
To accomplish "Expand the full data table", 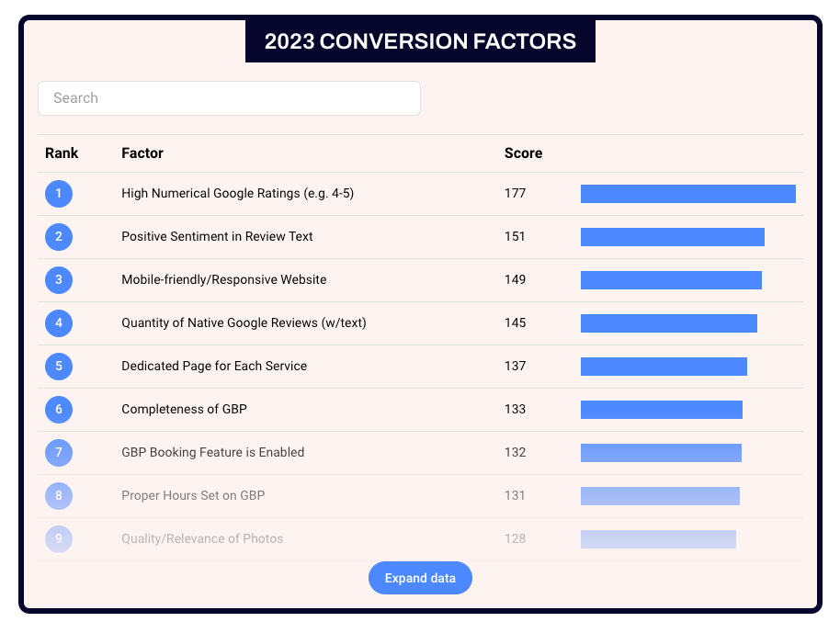I will (420, 578).
